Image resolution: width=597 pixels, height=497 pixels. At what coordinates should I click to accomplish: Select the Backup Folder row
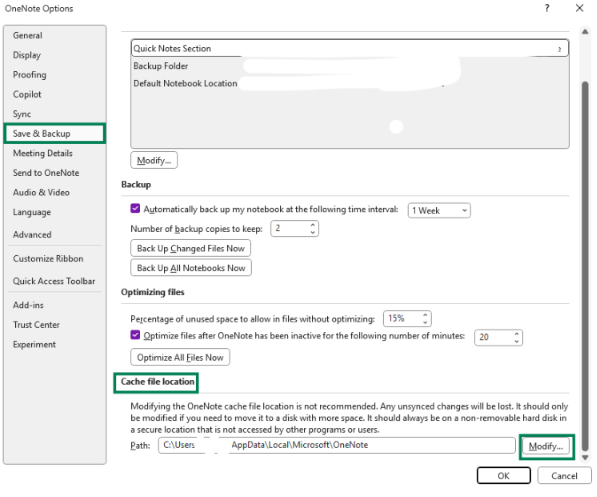(350, 66)
